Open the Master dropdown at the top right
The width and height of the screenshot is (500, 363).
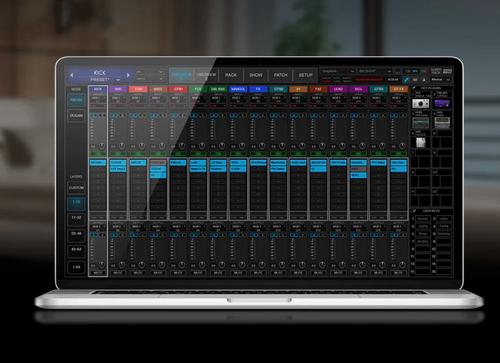pyautogui.click(x=440, y=80)
